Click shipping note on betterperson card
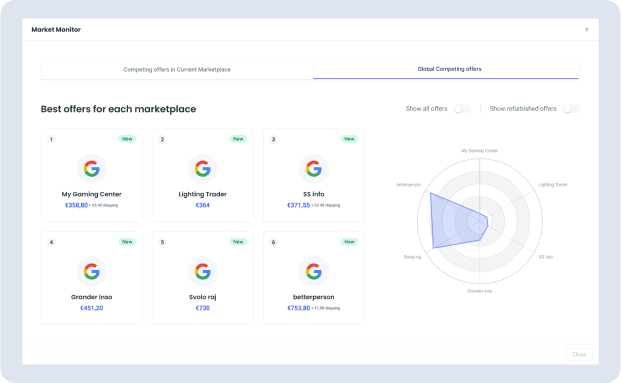The image size is (621, 383). pyautogui.click(x=326, y=309)
